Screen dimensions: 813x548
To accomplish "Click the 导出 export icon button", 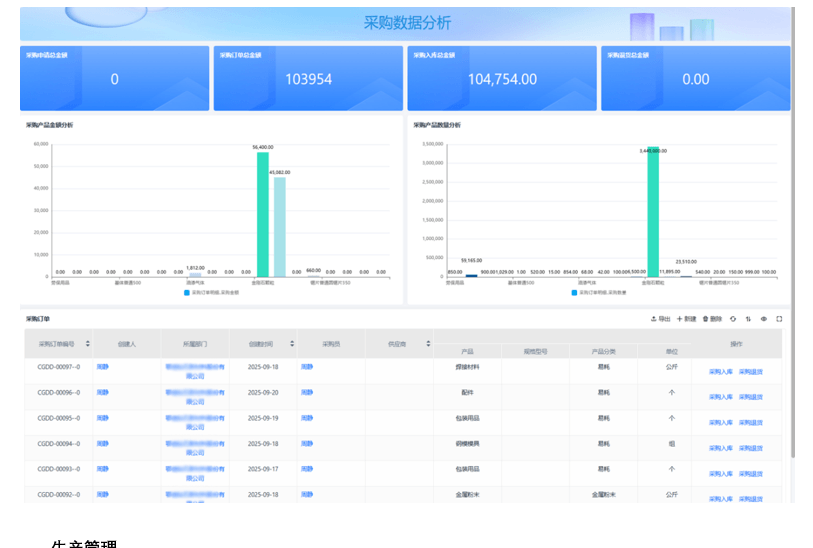I will pyautogui.click(x=654, y=319).
